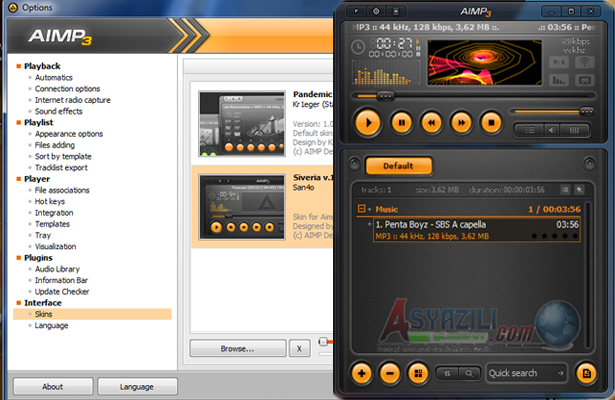Image resolution: width=615 pixels, height=400 pixels.
Task: Click round button at playlist top-right corner
Action: (589, 163)
